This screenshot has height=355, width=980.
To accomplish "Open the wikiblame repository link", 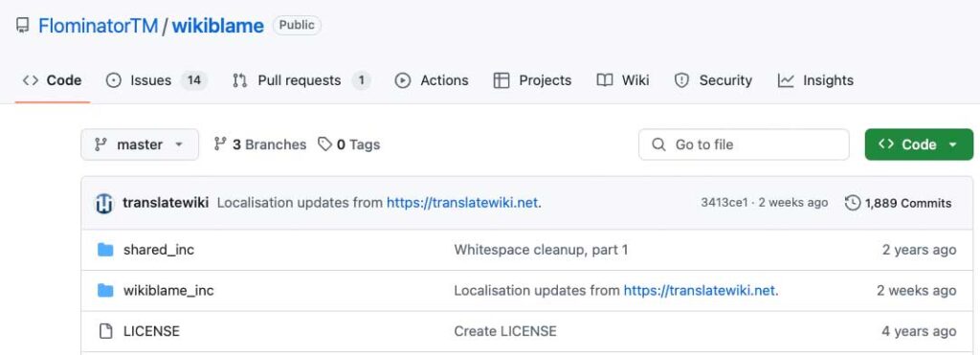I will [x=217, y=26].
